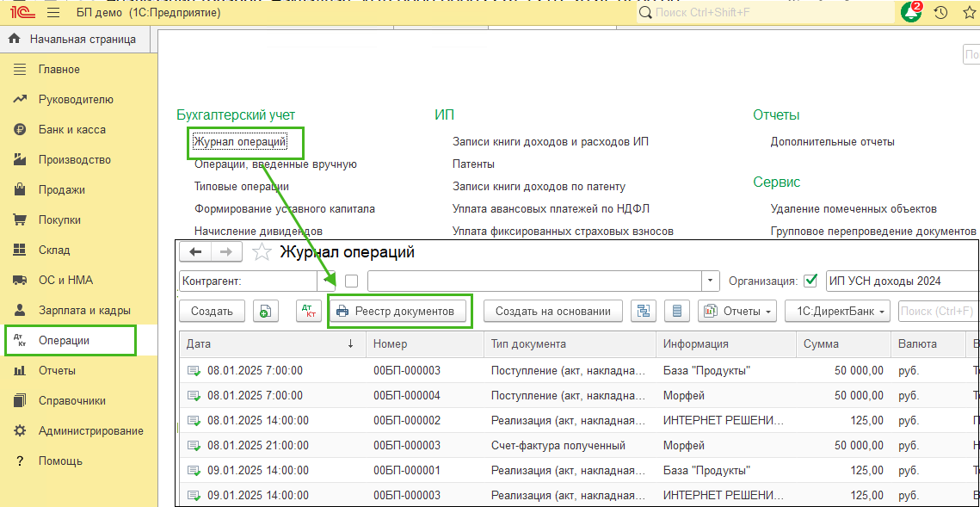Show postings with the ДтКт icon
The image size is (980, 507).
pyautogui.click(x=308, y=311)
